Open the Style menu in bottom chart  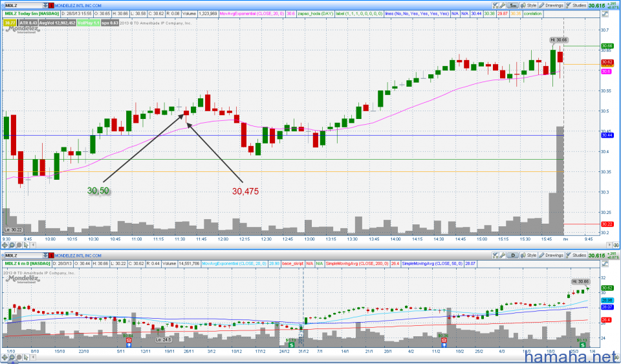(528, 255)
